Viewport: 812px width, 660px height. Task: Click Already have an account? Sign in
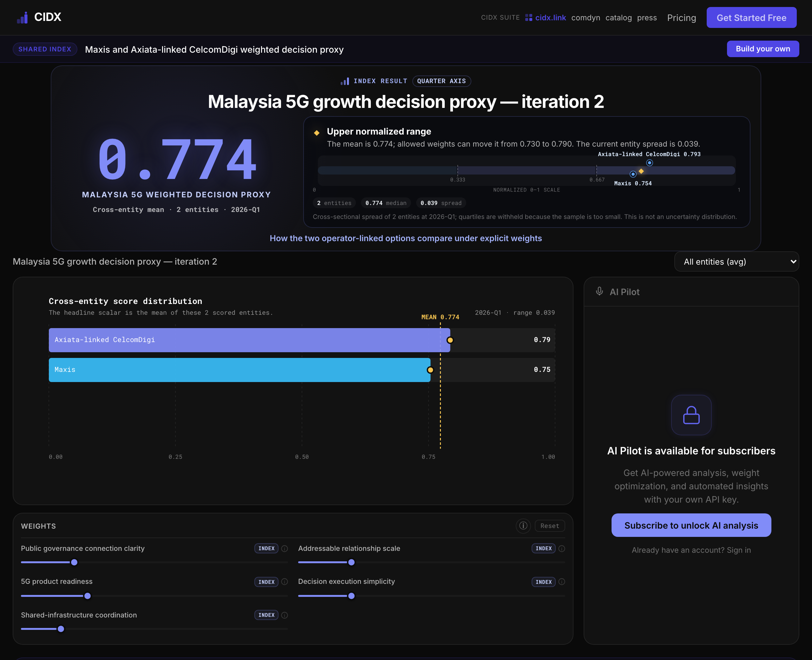(691, 550)
